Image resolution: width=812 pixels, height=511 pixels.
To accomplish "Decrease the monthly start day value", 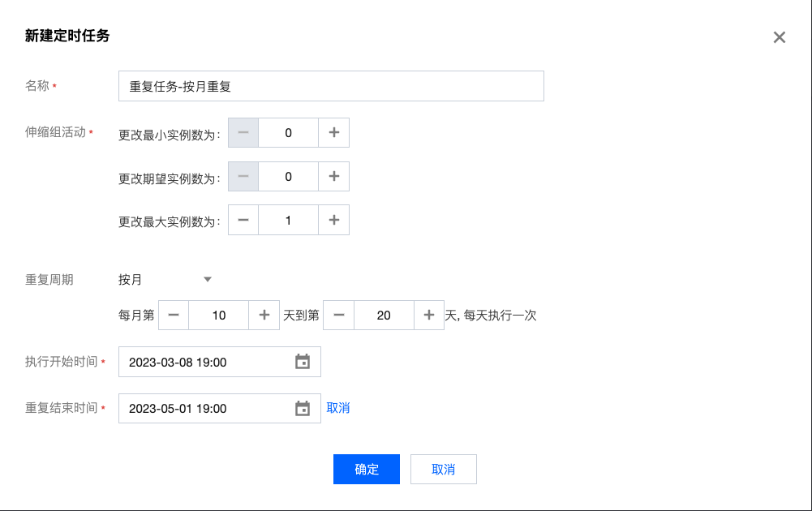I will [174, 316].
